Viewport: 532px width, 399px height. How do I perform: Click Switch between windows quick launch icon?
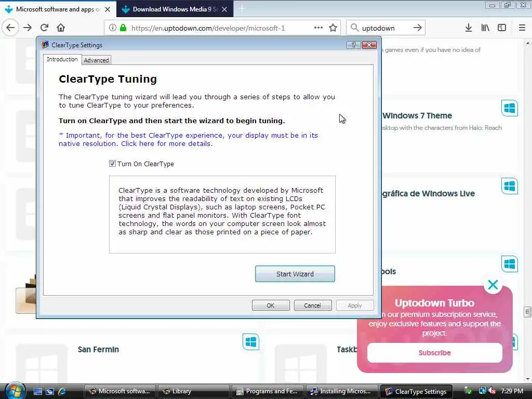[50, 391]
